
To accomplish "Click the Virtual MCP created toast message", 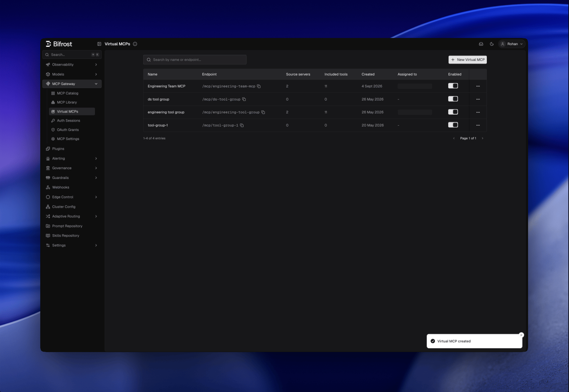I will (x=454, y=341).
